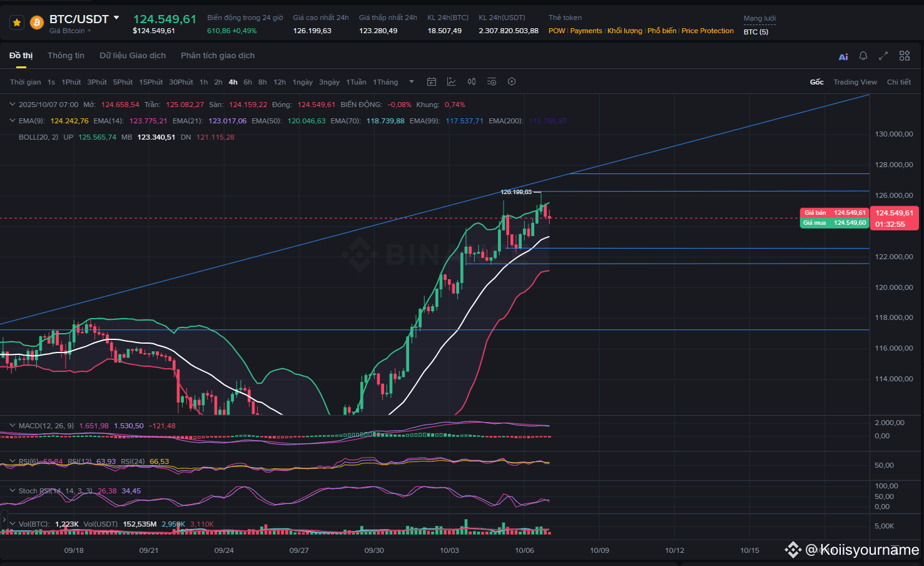
Task: Open the more time intervals dropdown arrow
Action: (411, 81)
